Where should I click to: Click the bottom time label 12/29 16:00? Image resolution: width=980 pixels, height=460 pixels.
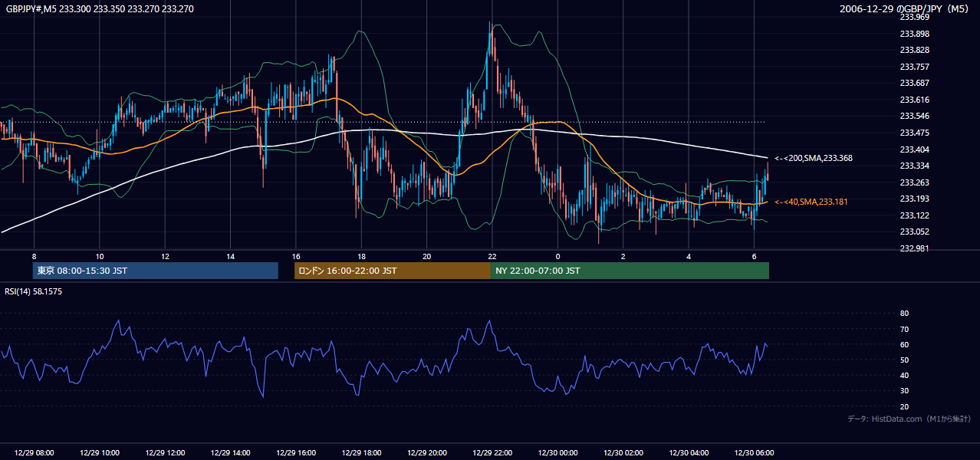point(296,453)
